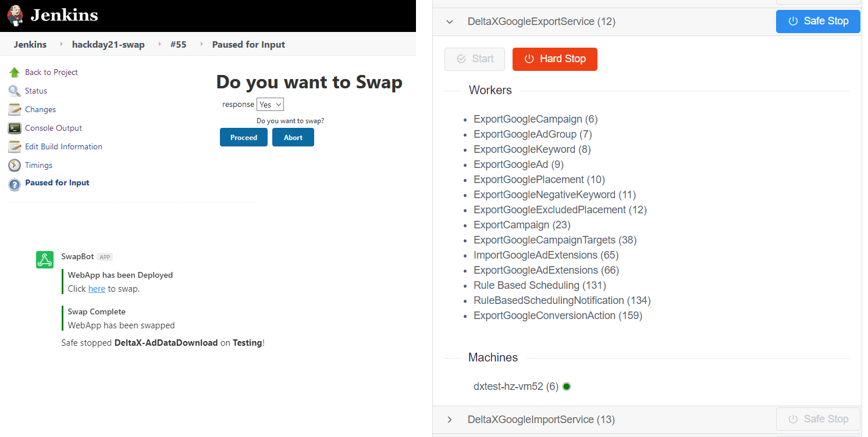Select ExportGoogleExcludedPlacement (12) worker
The width and height of the screenshot is (868, 437).
pyautogui.click(x=560, y=210)
